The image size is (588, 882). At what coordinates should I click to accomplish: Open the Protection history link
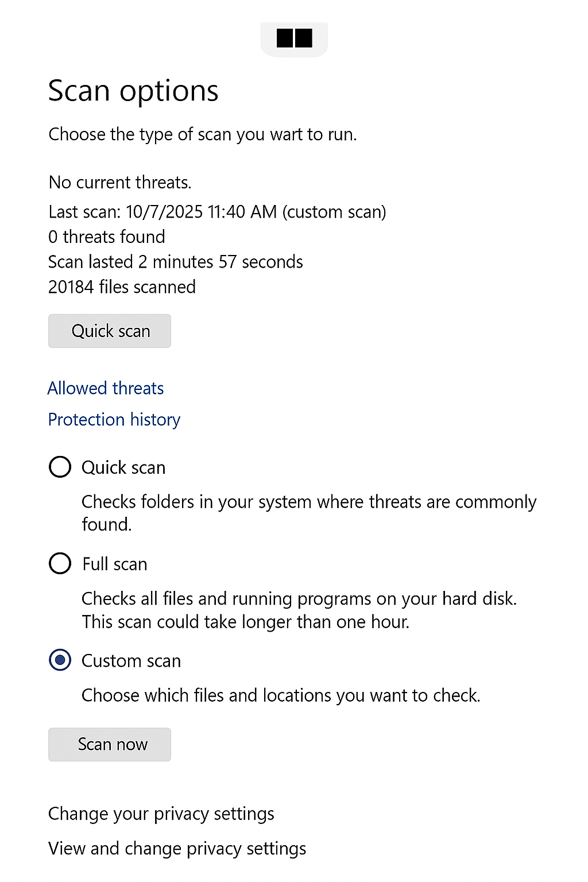coord(114,420)
